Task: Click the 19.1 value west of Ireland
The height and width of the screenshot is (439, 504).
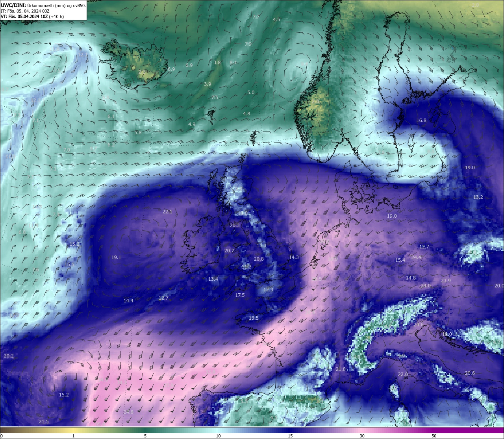Action: point(116,257)
